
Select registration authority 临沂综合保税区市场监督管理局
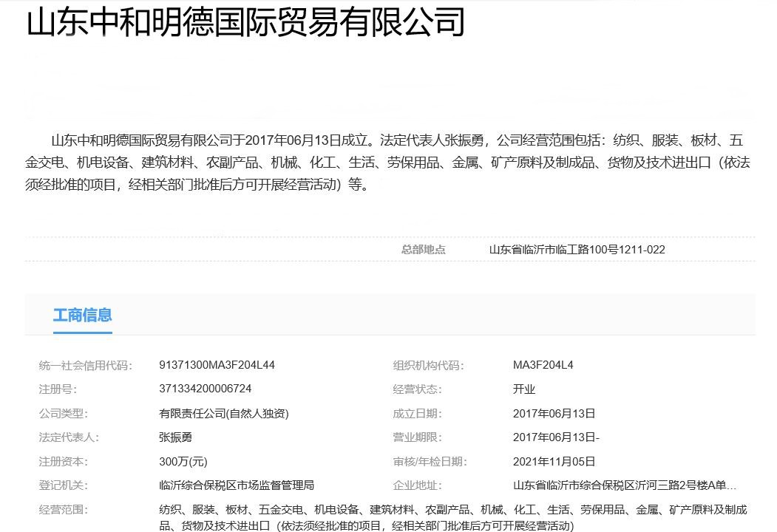(x=237, y=485)
